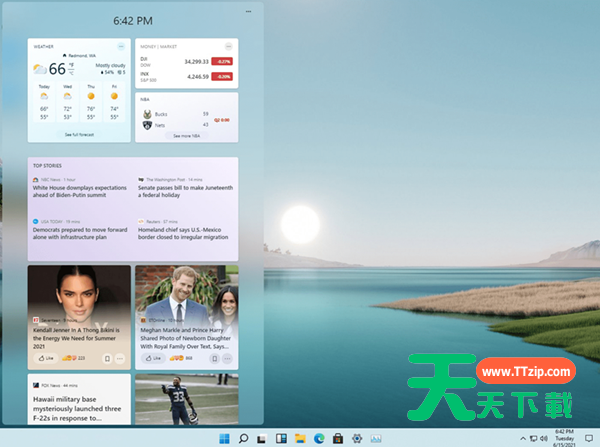Open the football player news thumbnail
The image size is (600, 447).
click(x=187, y=400)
